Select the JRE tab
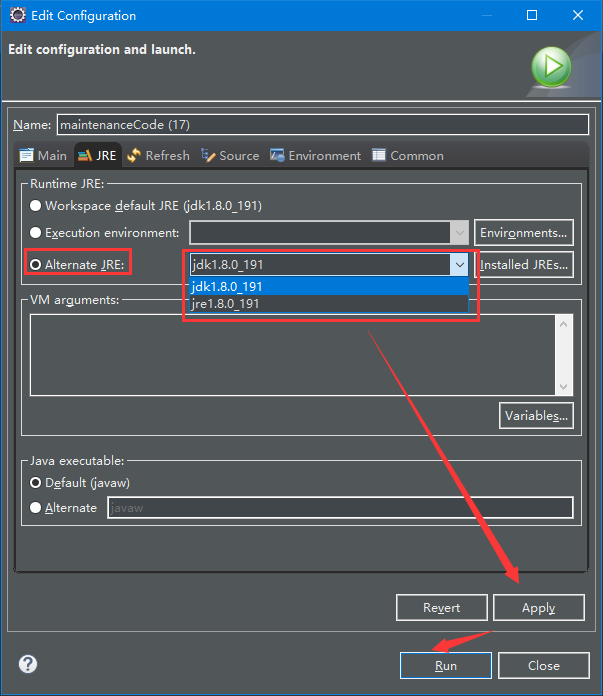This screenshot has width=603, height=696. click(x=97, y=155)
